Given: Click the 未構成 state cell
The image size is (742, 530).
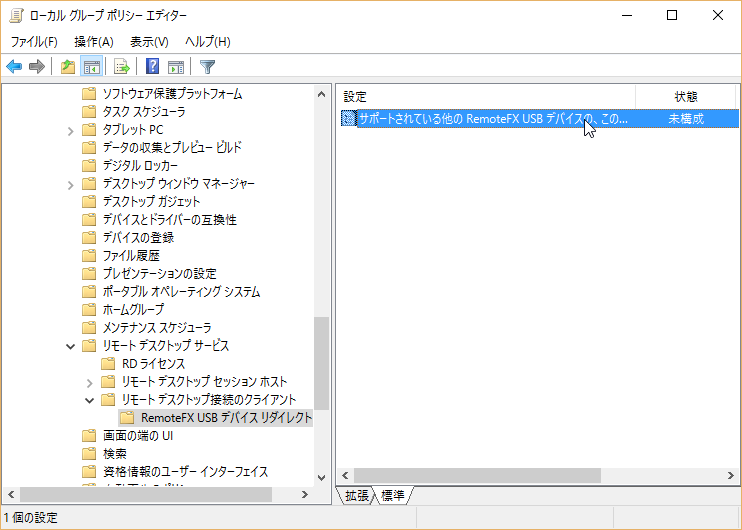Looking at the screenshot, I should (x=686, y=118).
